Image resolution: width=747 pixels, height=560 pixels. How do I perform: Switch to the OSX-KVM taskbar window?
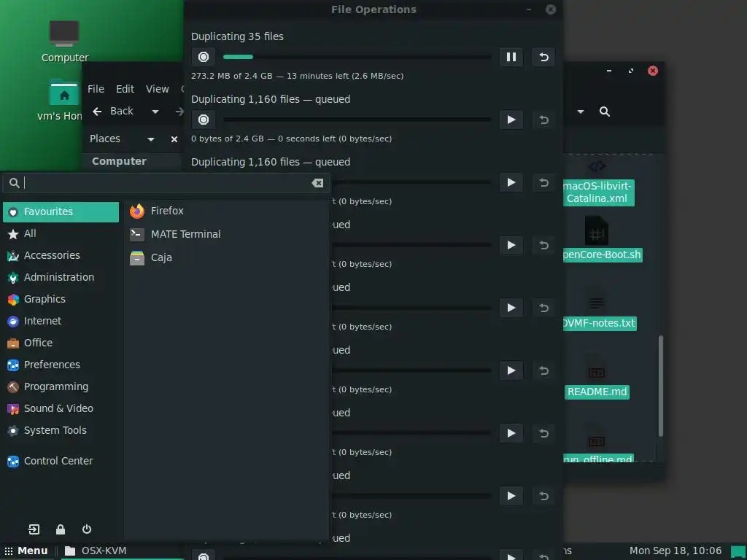click(x=123, y=551)
